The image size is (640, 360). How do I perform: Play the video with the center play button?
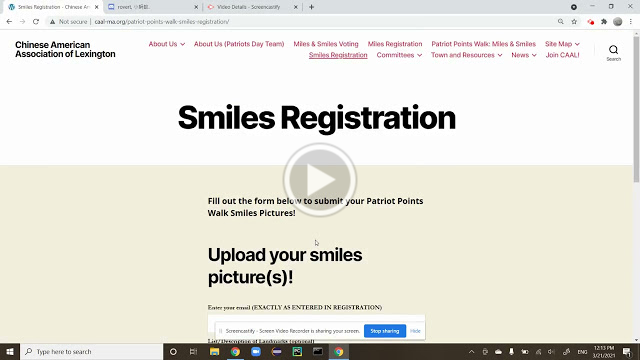(320, 180)
